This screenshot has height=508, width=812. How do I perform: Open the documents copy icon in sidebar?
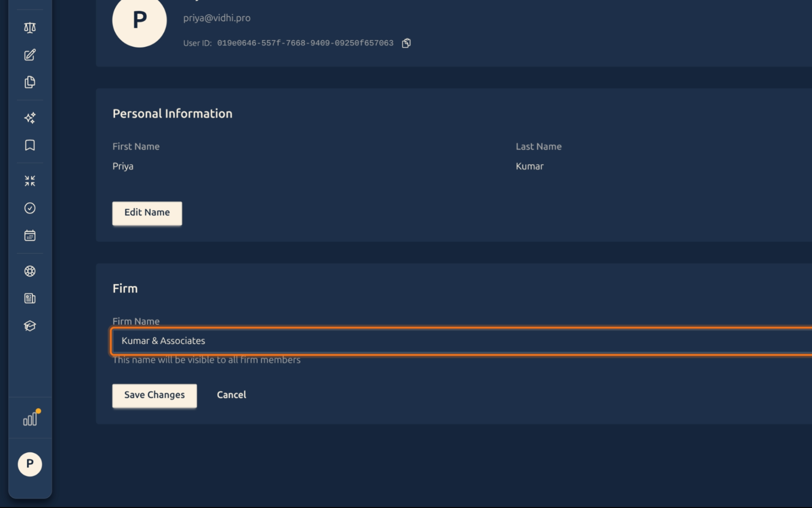pyautogui.click(x=30, y=82)
